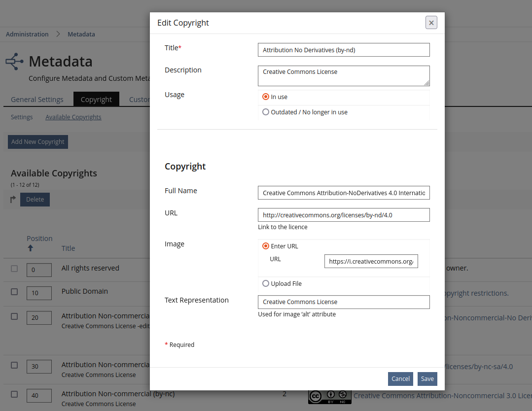532x411 pixels.
Task: Click the Add New Copyright button
Action: click(x=37, y=141)
